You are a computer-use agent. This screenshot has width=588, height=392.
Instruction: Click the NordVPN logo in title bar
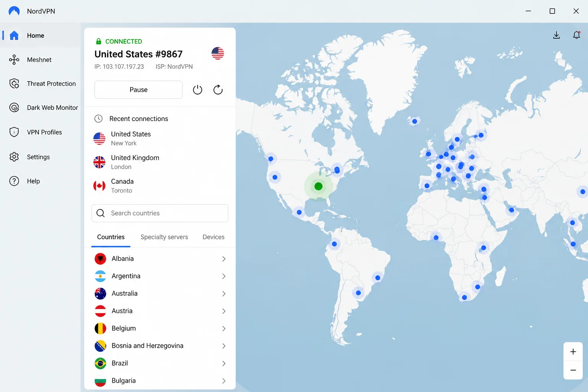click(x=14, y=11)
